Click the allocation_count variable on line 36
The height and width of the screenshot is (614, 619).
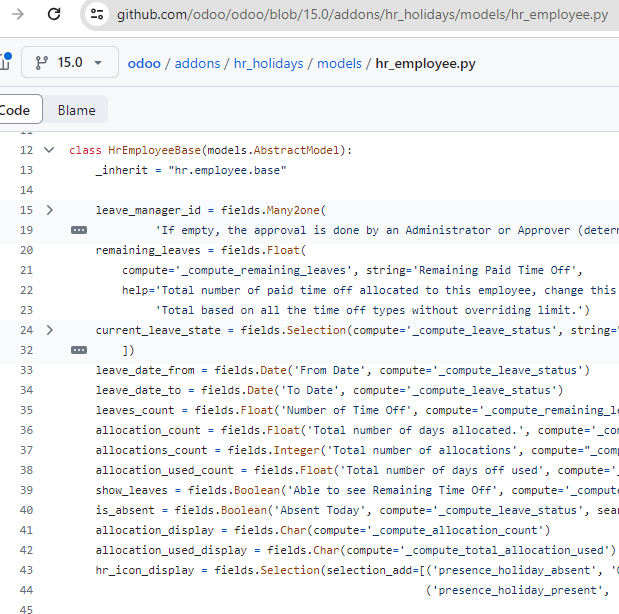point(148,430)
